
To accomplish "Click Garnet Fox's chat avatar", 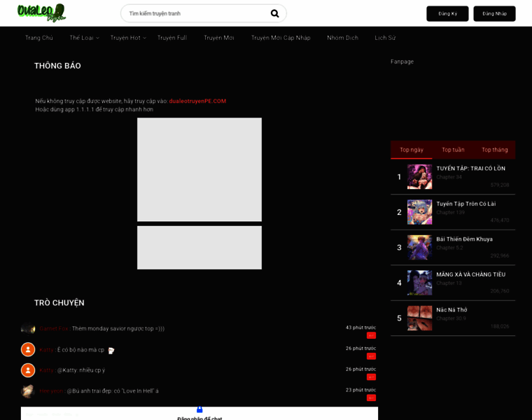I will tap(28, 328).
